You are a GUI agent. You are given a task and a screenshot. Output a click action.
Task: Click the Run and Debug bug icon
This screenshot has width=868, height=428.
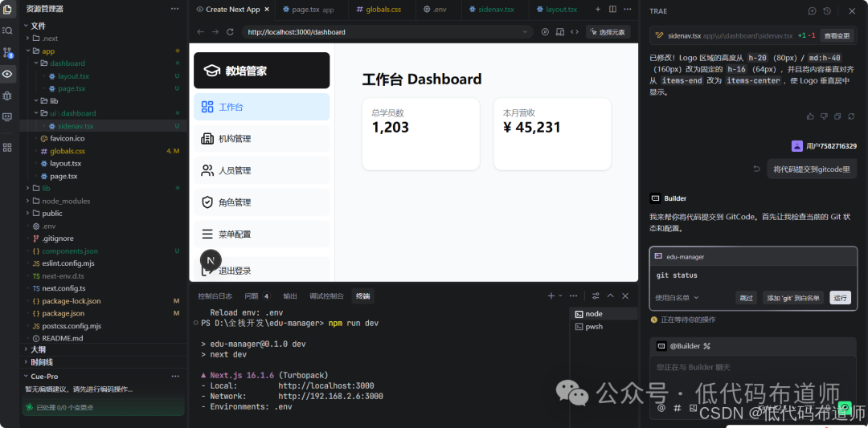click(x=7, y=96)
